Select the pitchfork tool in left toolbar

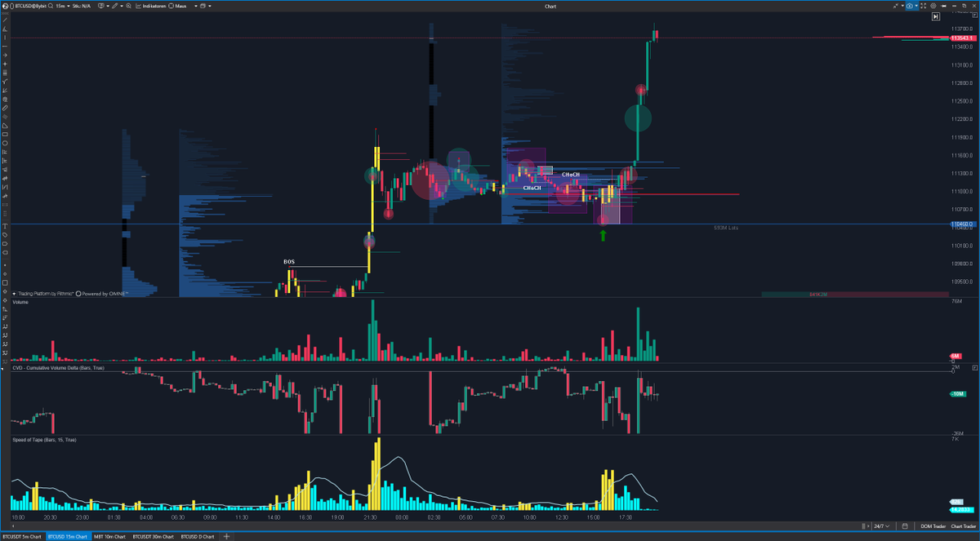click(5, 81)
